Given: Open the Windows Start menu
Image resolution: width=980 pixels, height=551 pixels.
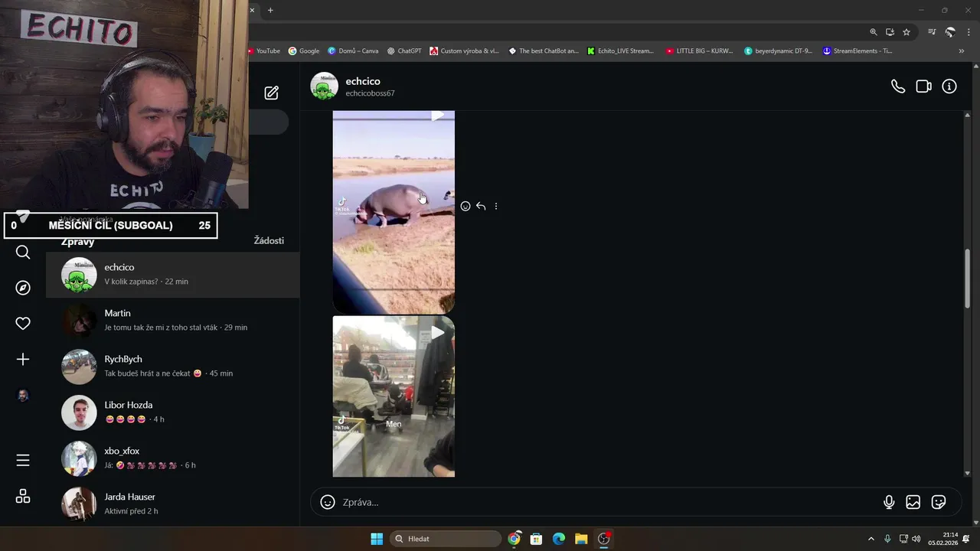Looking at the screenshot, I should [377, 539].
